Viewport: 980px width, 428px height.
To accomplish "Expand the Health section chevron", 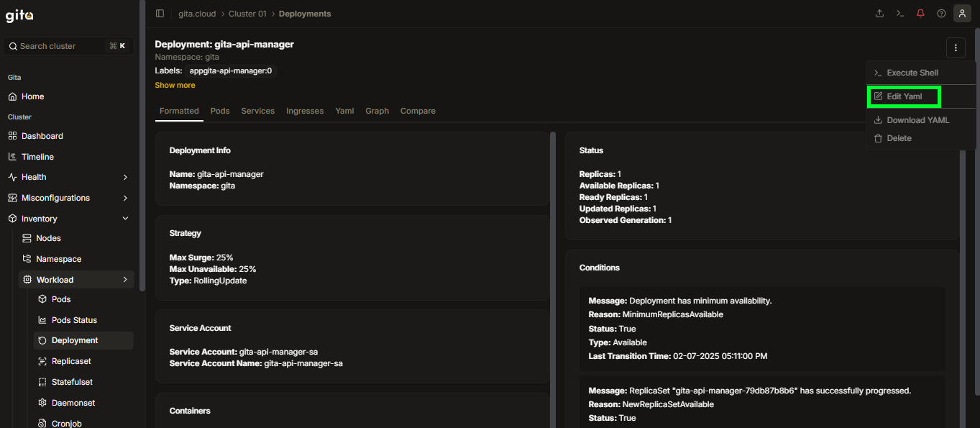I will pos(125,177).
